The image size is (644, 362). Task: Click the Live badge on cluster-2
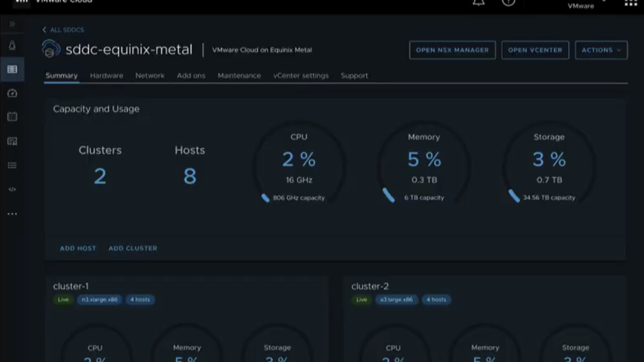click(x=361, y=300)
